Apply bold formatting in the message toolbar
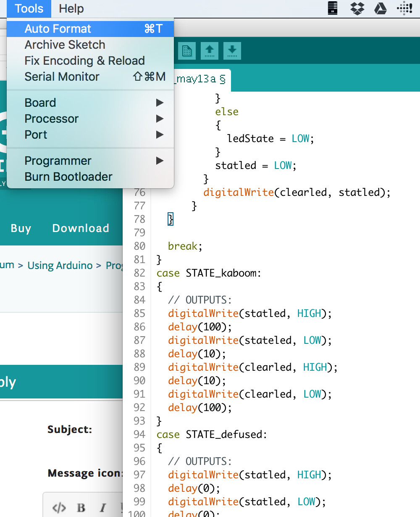Viewport: 420px width, 517px height. coord(81,507)
